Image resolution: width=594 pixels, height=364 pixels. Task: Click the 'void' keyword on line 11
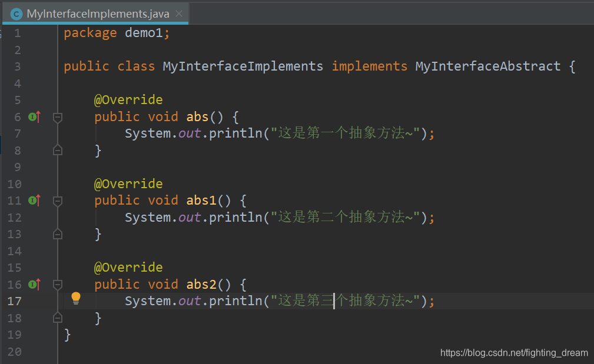[163, 201]
